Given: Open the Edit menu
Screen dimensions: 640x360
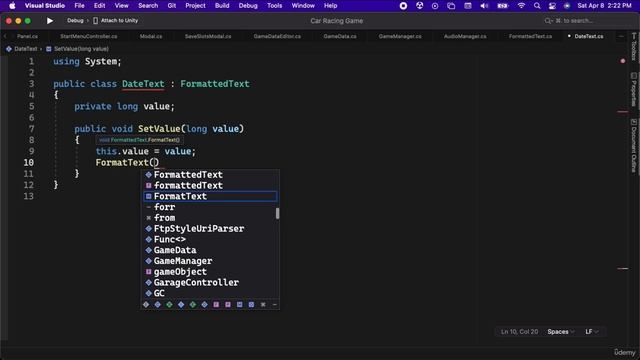Looking at the screenshot, I should coord(100,6).
